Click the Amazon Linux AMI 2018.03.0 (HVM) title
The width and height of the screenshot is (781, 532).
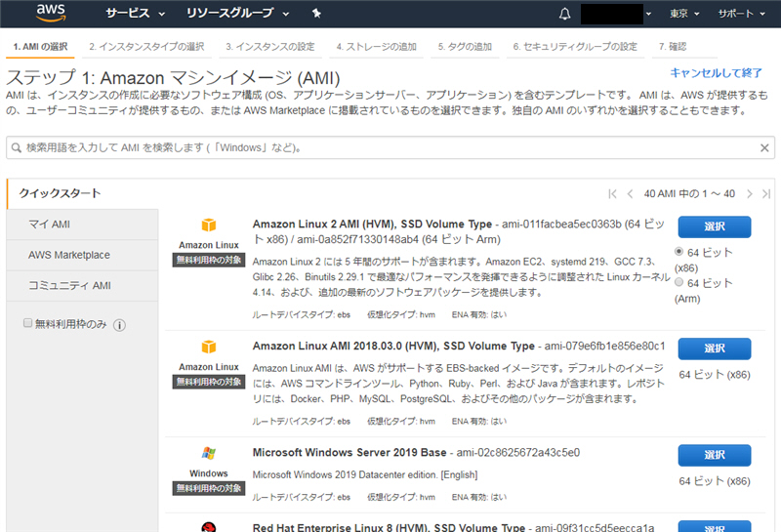click(393, 347)
